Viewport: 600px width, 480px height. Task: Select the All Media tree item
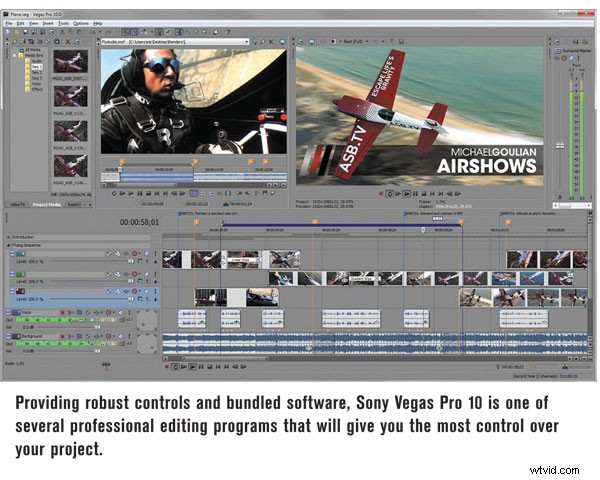click(x=33, y=50)
